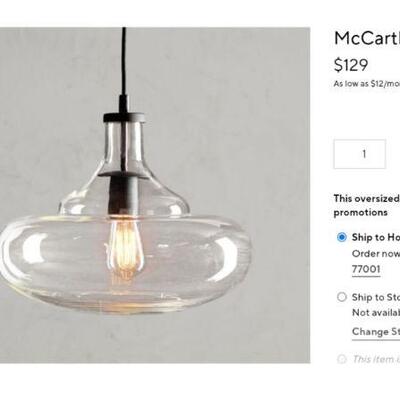400x400 pixels.
Task: Click the wide glass shade of the pendant
Action: coord(125,263)
